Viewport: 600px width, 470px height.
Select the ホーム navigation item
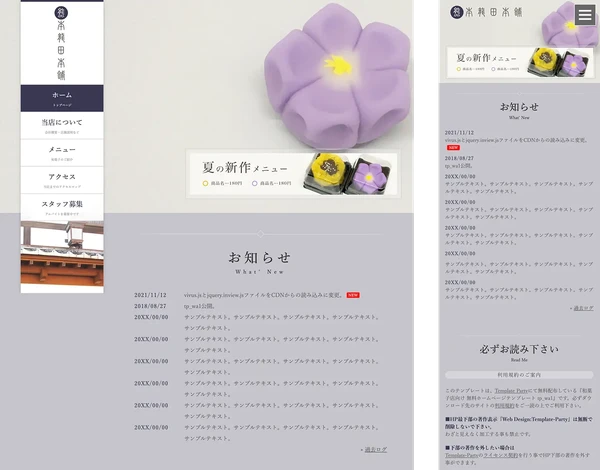point(62,98)
